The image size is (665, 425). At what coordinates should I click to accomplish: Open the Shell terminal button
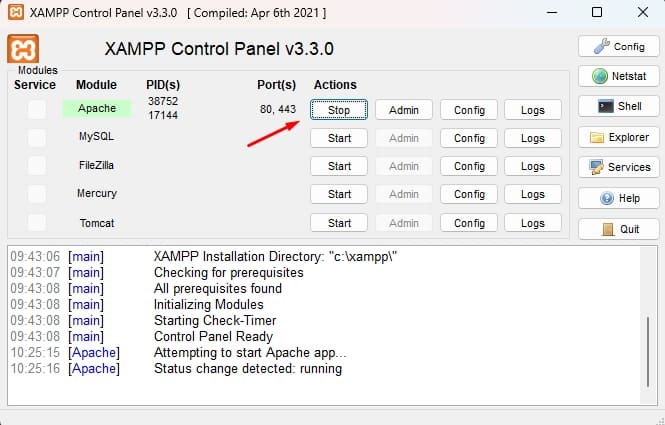tap(618, 106)
